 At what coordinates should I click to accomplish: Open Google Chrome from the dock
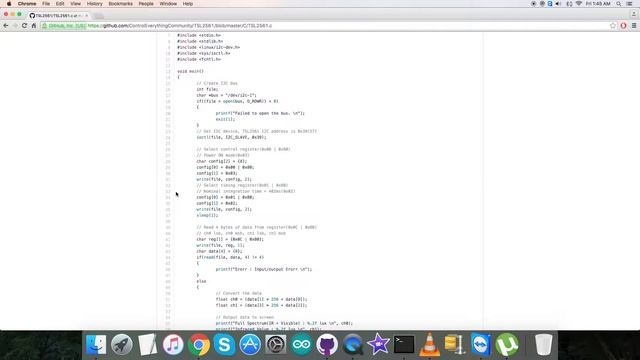[199, 344]
